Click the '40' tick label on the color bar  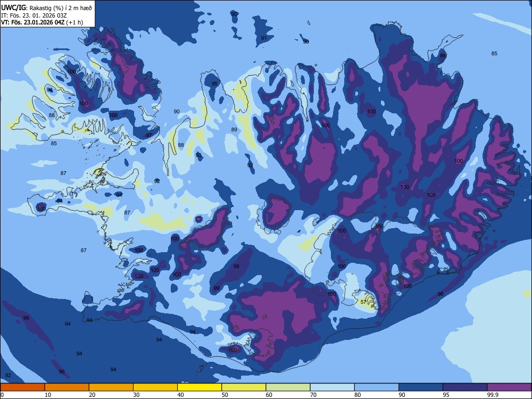(x=180, y=395)
